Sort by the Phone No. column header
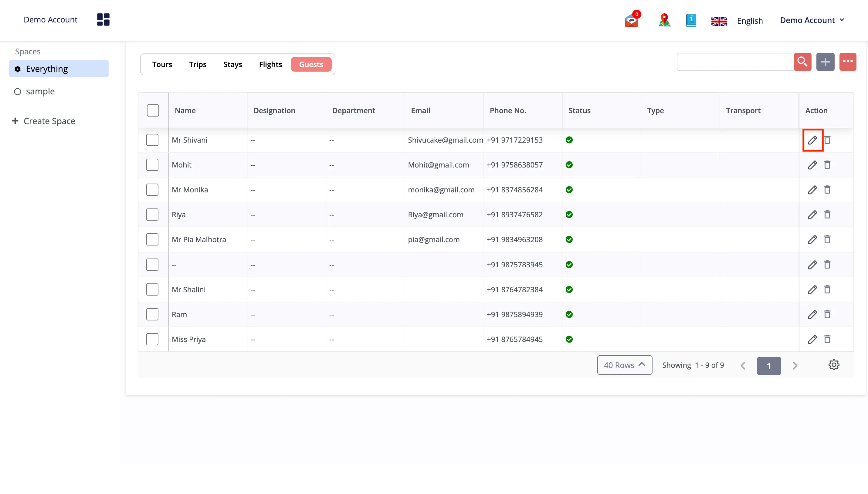868x494 pixels. pos(508,111)
